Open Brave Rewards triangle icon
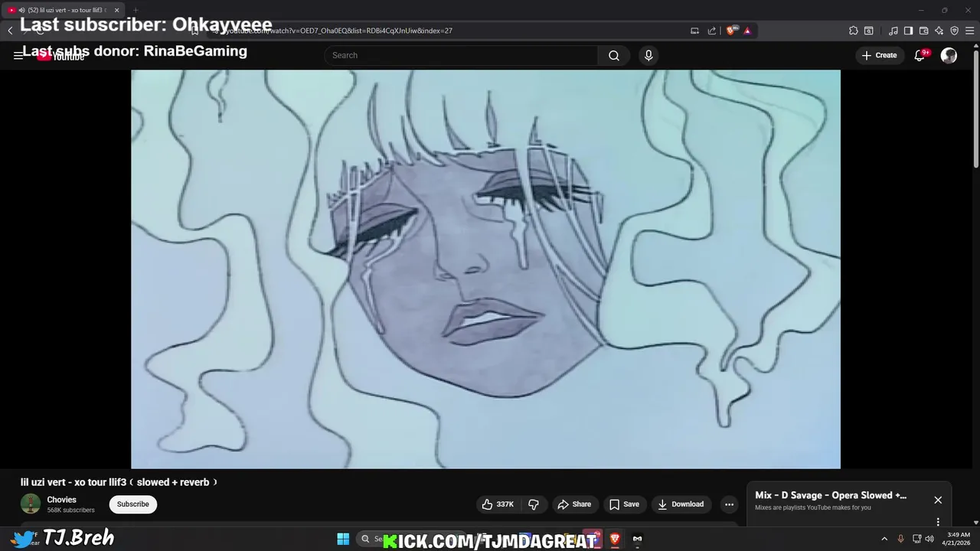The image size is (980, 551). click(x=747, y=31)
